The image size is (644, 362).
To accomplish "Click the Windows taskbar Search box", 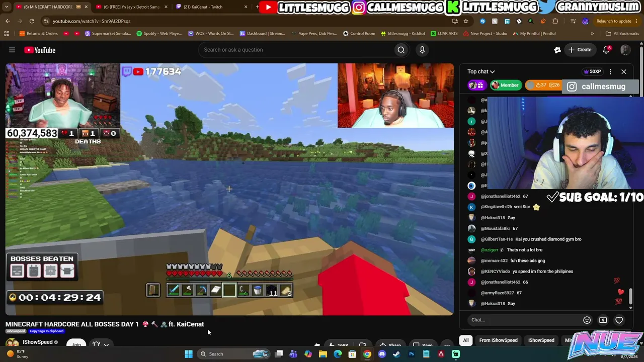I will click(x=234, y=354).
